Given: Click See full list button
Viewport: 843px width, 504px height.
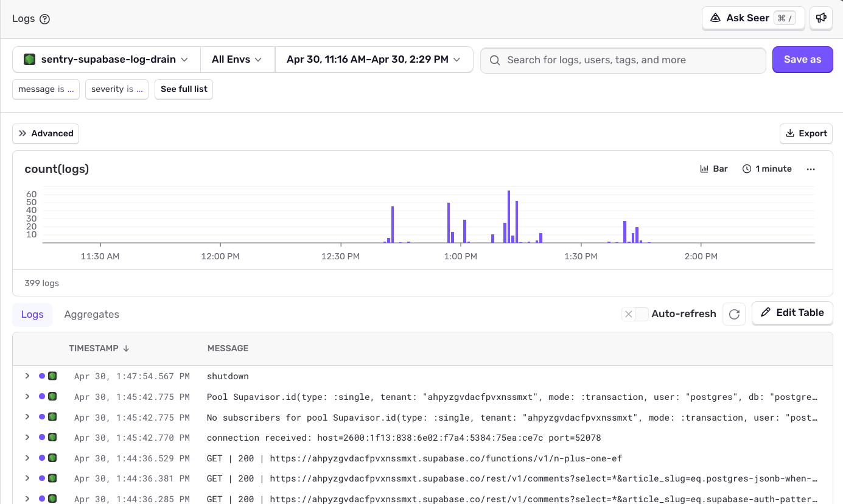Looking at the screenshot, I should click(x=184, y=89).
